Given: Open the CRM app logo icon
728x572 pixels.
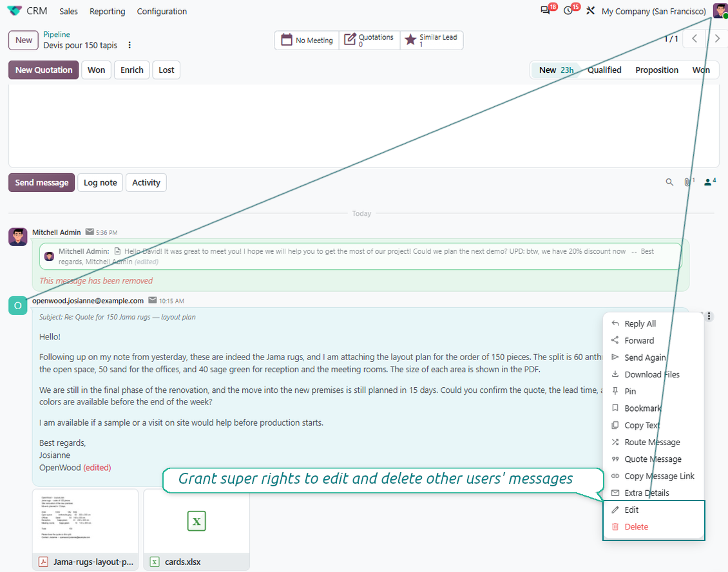Looking at the screenshot, I should pyautogui.click(x=14, y=11).
